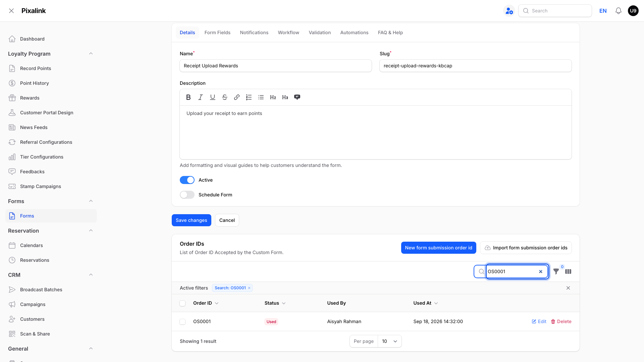The height and width of the screenshot is (362, 644).
Task: Open Stamp Campaigns in sidebar
Action: [51, 186]
